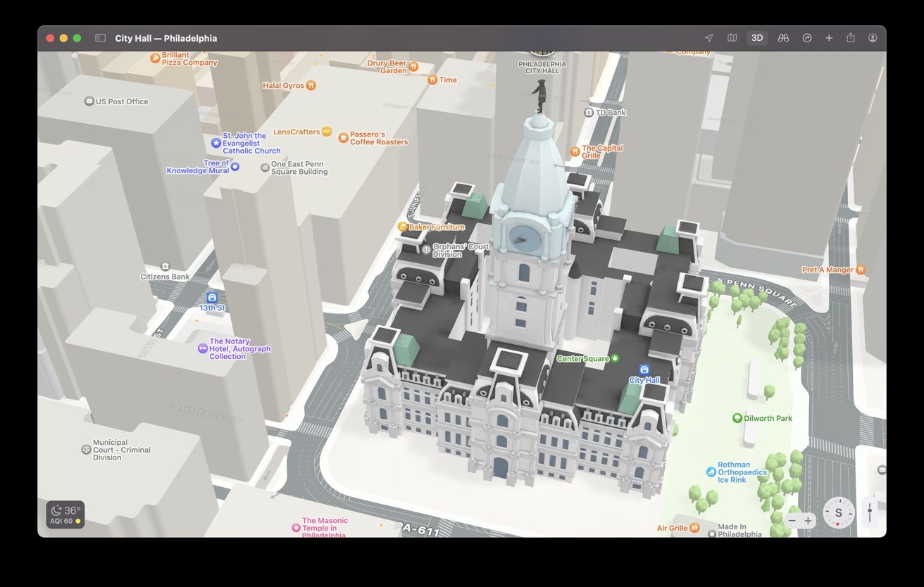Select the 13th St transit station icon
924x587 pixels.
click(212, 298)
